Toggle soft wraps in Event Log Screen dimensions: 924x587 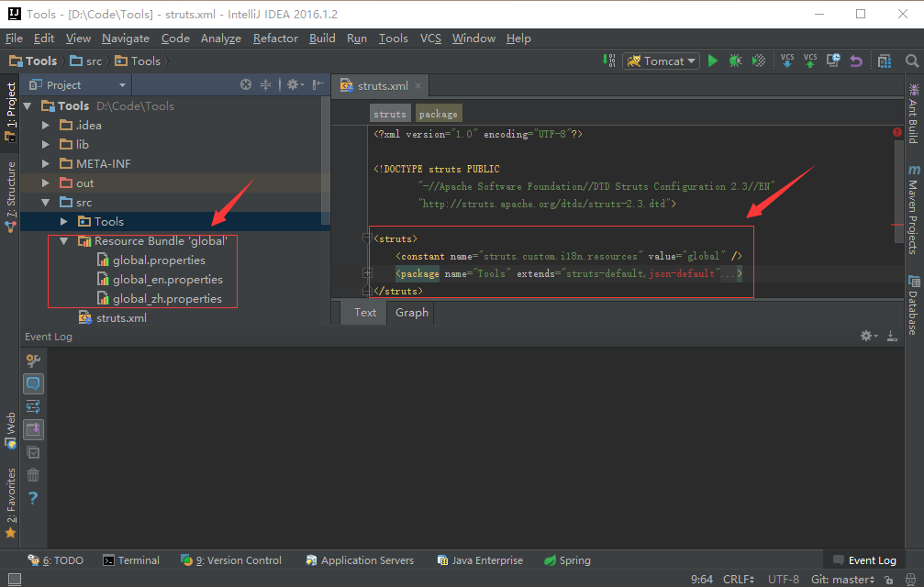click(33, 406)
